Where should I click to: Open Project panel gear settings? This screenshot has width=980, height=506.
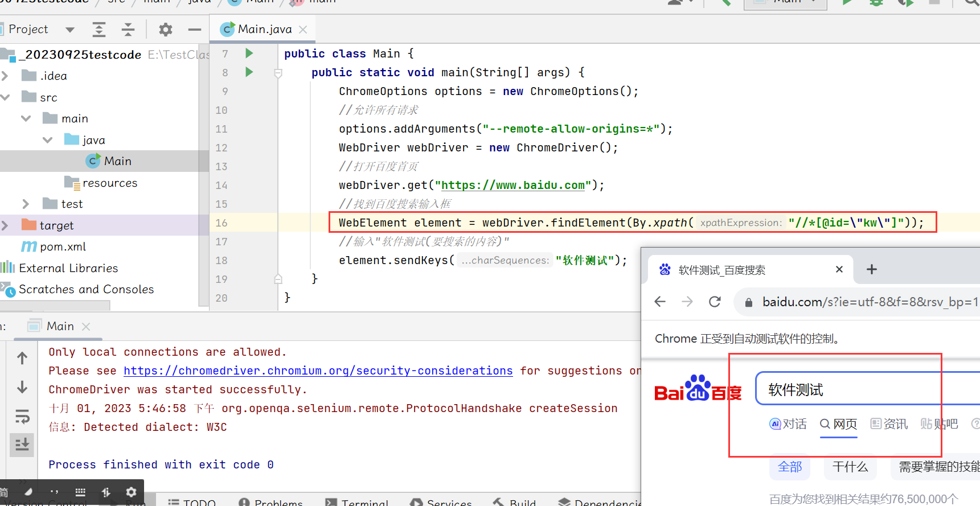166,29
